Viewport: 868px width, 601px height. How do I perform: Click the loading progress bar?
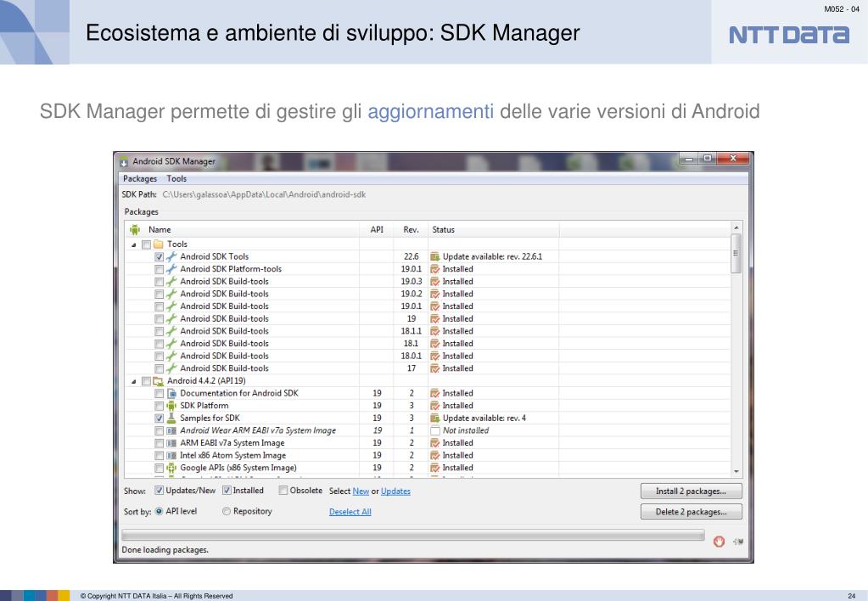tap(413, 535)
